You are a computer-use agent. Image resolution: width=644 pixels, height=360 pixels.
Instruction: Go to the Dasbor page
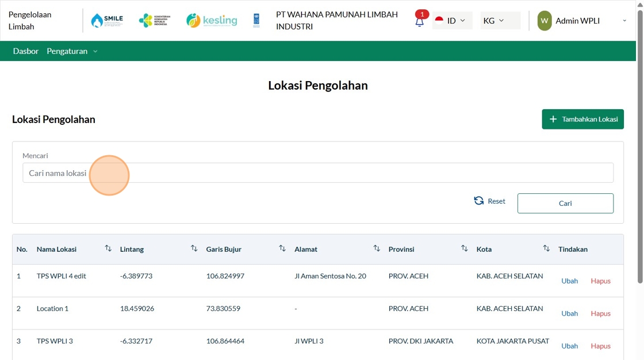[26, 51]
